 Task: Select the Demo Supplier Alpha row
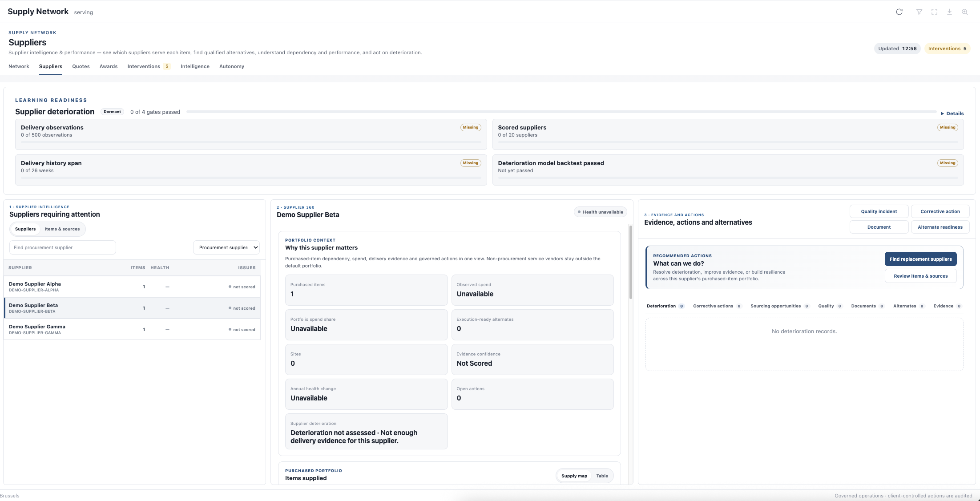coord(132,287)
